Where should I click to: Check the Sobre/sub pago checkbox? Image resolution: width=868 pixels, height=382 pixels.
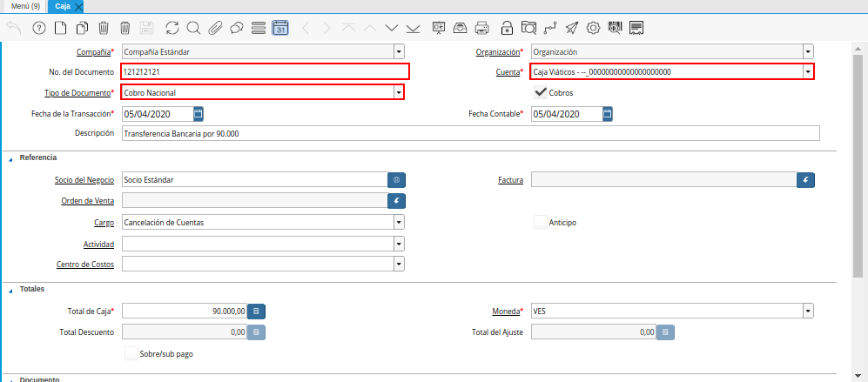131,354
